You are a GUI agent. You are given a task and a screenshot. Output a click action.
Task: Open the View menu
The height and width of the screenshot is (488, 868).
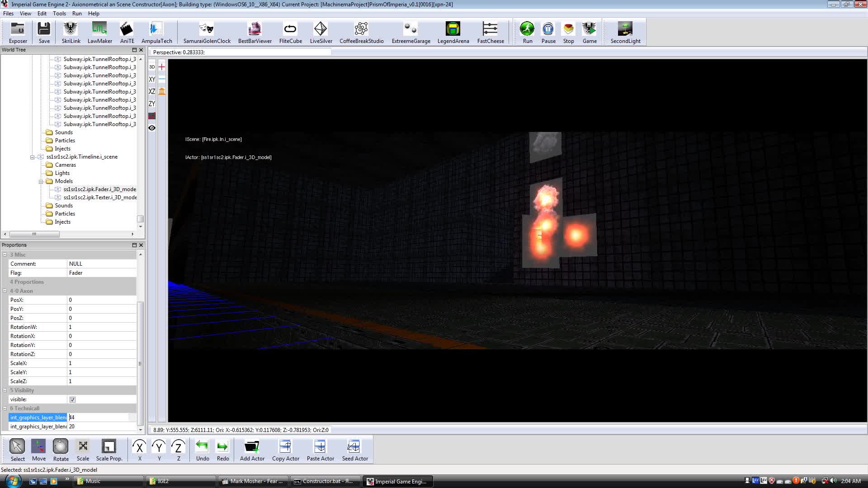click(x=25, y=14)
